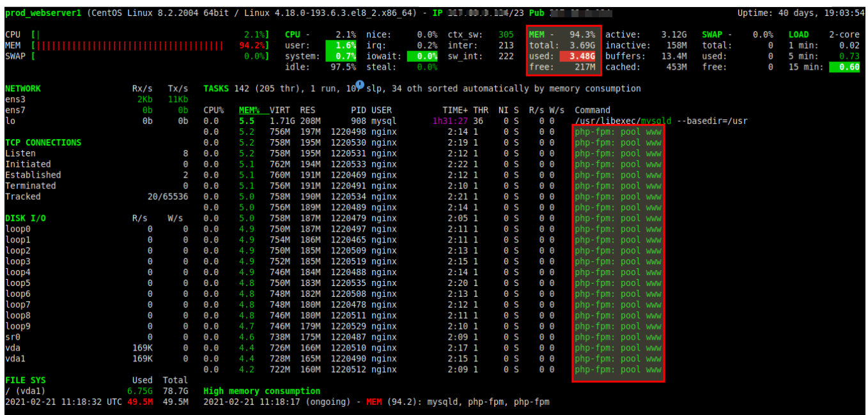
Task: Click the 15 min load value 0.60
Action: click(x=844, y=67)
